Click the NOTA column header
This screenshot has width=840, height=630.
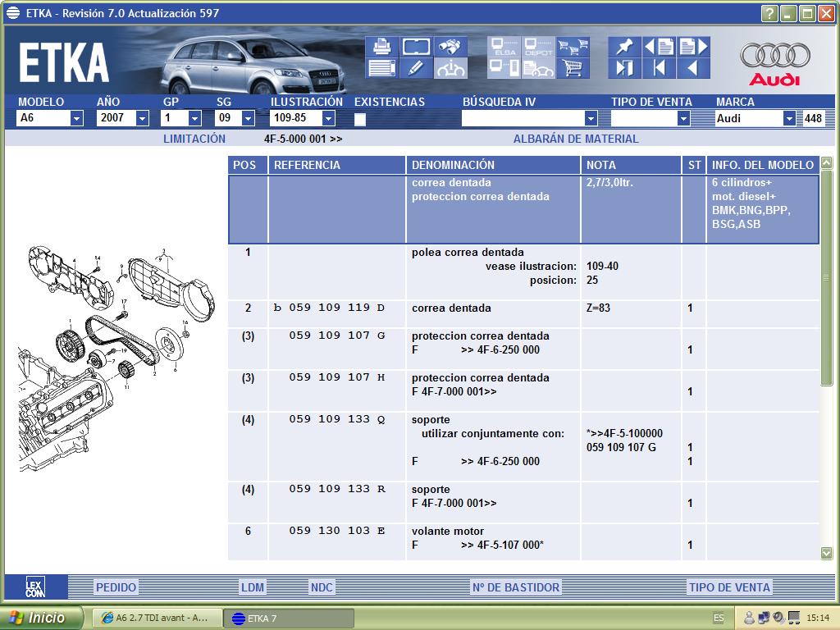(631, 165)
